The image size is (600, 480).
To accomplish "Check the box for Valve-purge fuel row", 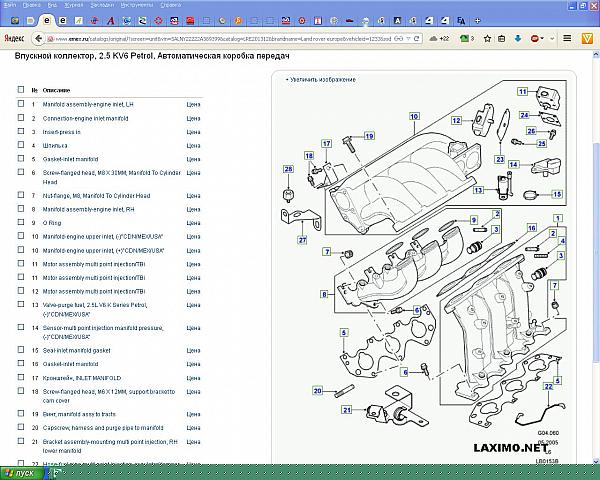I will pyautogui.click(x=21, y=304).
